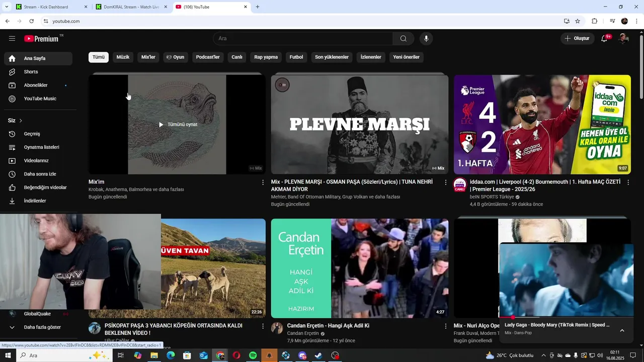Screen dimensions: 644x362
Task: Select the Müzik filter chip
Action: 123,57
